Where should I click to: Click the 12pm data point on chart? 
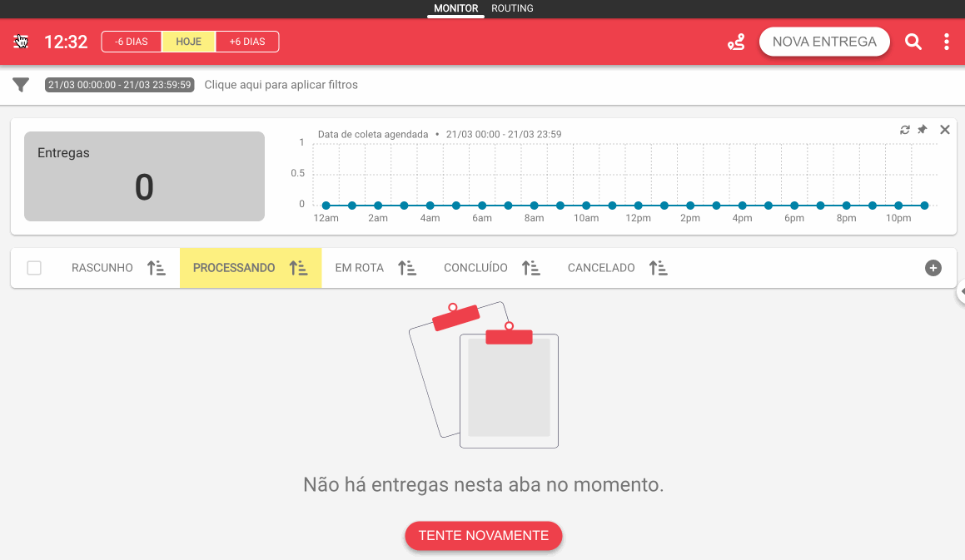(639, 206)
